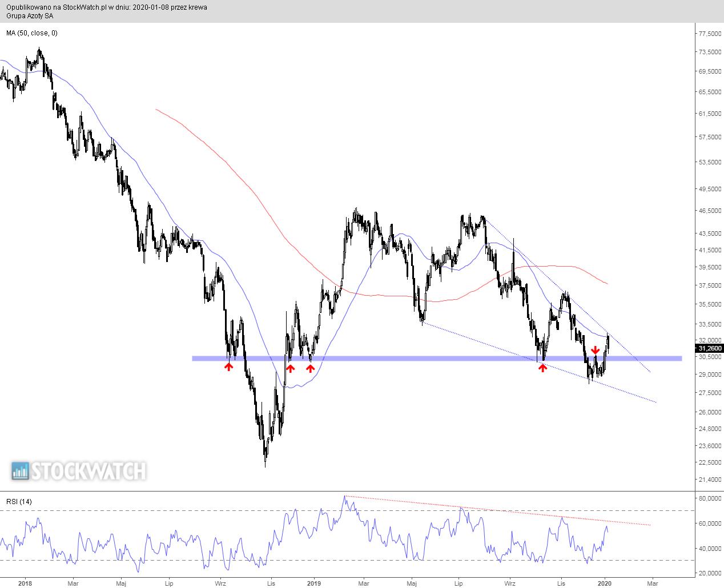Click the 65,5000 price axis label
The height and width of the screenshot is (588, 724).
[x=710, y=92]
